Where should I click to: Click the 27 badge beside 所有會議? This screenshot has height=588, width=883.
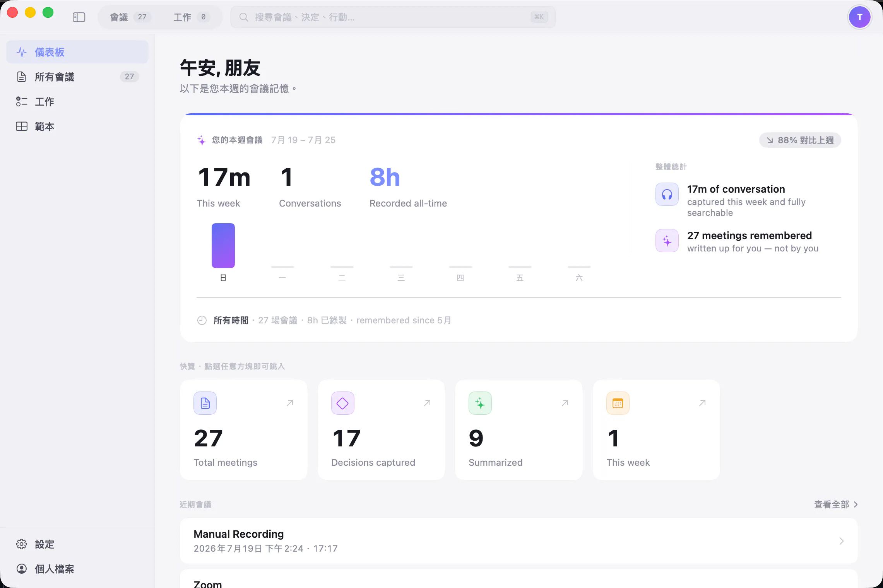pyautogui.click(x=129, y=77)
